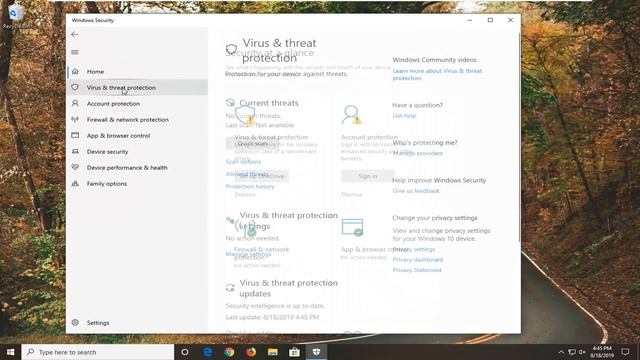Select the 'Windows Community videos' heading
640x360 pixels.
coord(434,60)
